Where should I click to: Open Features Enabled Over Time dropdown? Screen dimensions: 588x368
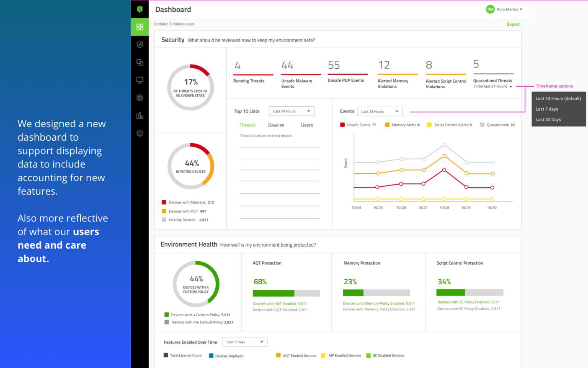point(244,342)
